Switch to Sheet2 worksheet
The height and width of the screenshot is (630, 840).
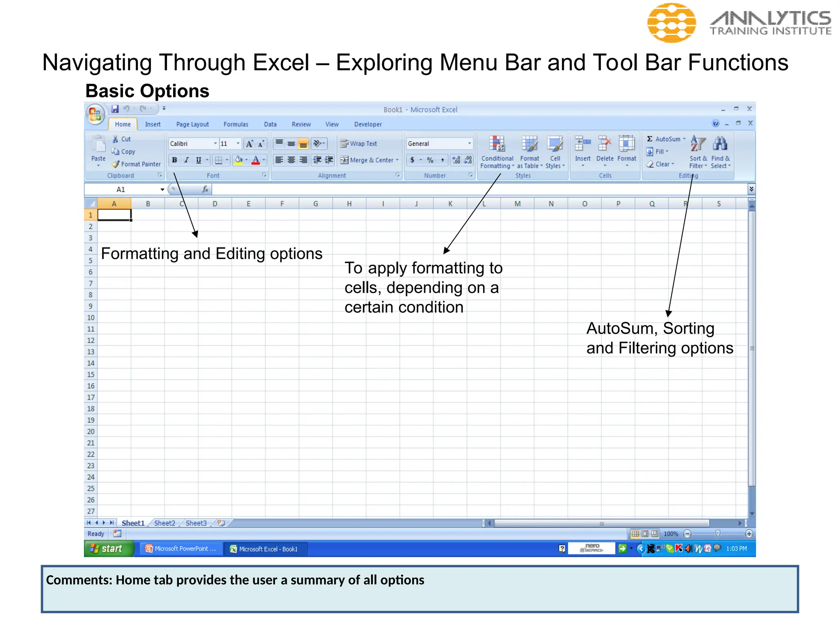coord(164,523)
